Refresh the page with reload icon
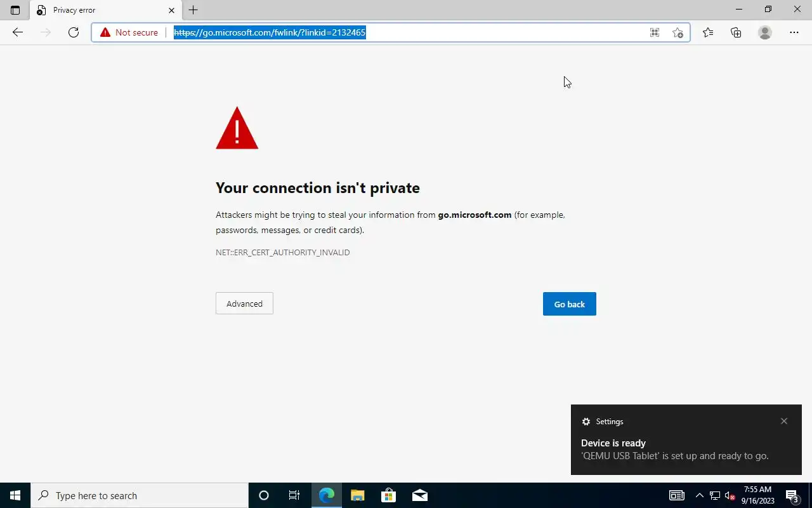This screenshot has width=812, height=508. tap(74, 32)
